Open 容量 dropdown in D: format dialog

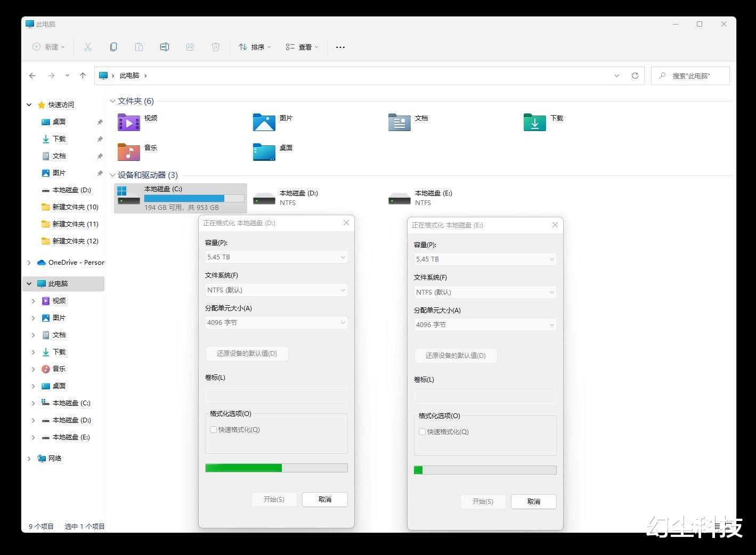click(x=276, y=257)
